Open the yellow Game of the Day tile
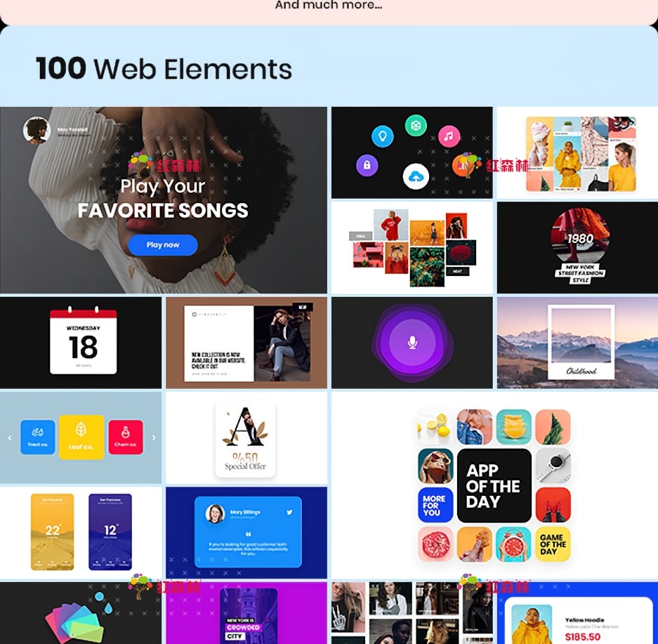658x644 pixels. click(553, 544)
